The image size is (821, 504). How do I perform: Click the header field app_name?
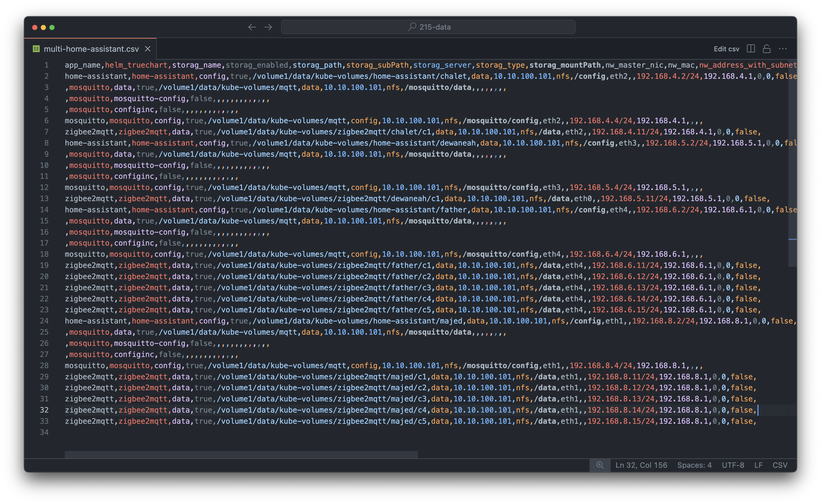coord(83,65)
